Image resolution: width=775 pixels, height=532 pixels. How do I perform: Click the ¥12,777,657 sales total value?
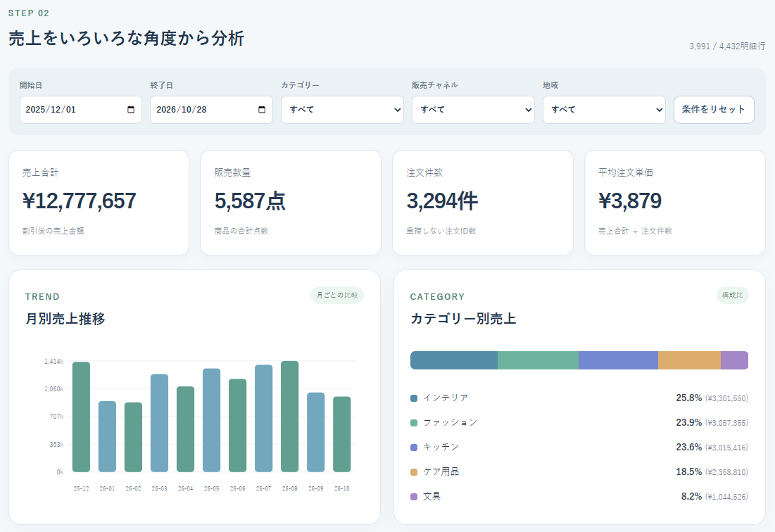tap(79, 201)
